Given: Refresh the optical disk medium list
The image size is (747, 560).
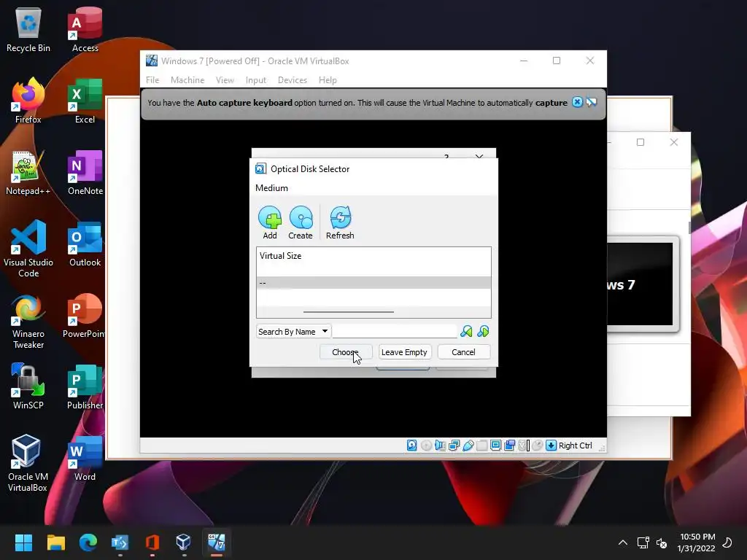Looking at the screenshot, I should [340, 222].
